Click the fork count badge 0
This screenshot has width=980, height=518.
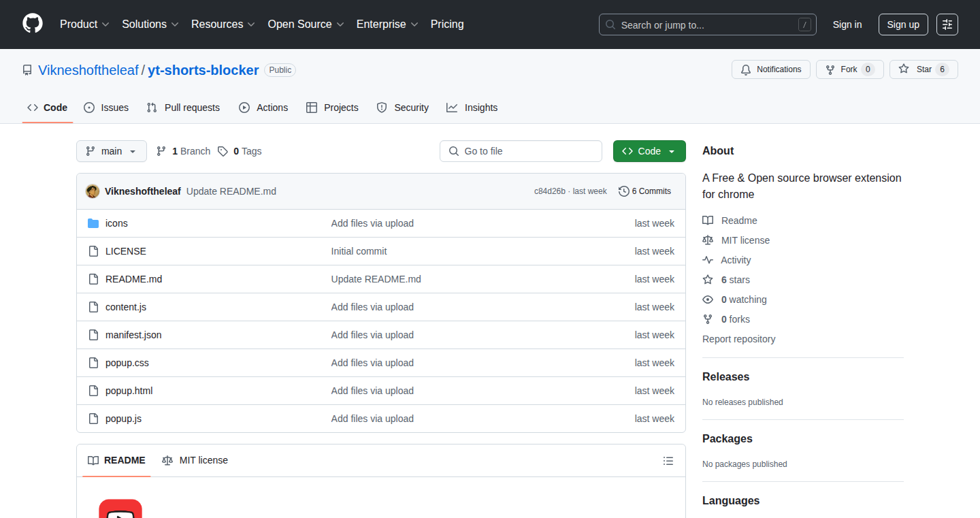pos(868,69)
